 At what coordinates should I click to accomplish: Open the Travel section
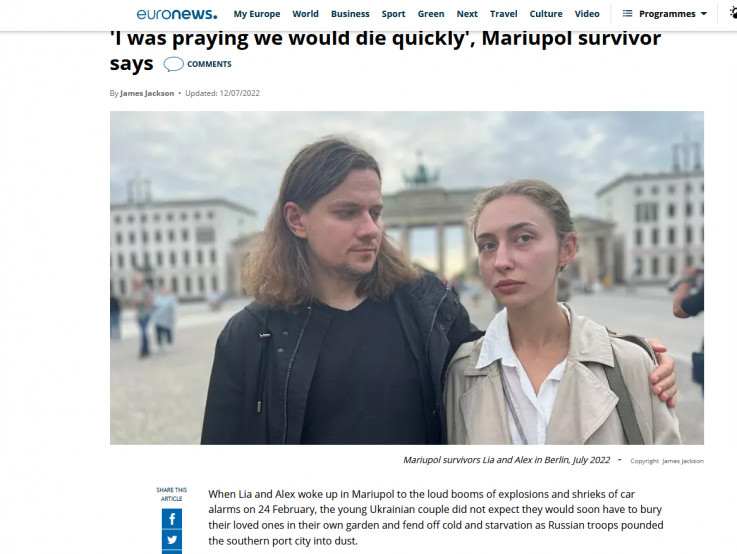click(x=503, y=14)
